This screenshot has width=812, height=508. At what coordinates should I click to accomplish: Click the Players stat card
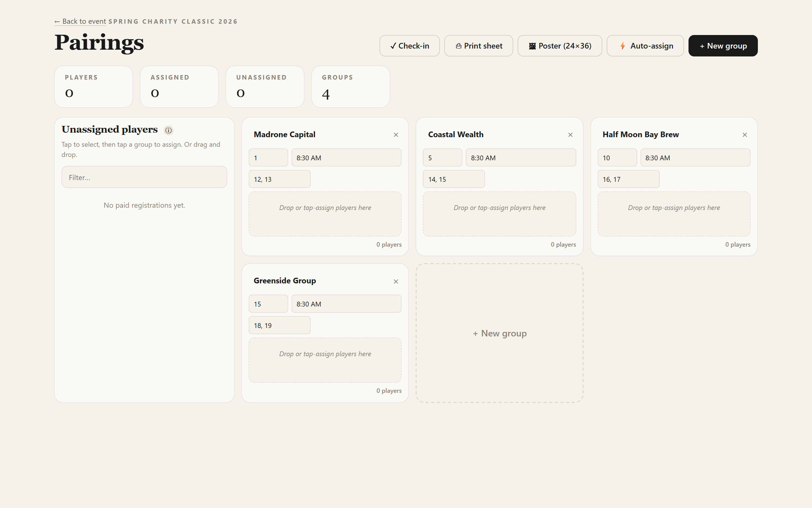click(94, 87)
